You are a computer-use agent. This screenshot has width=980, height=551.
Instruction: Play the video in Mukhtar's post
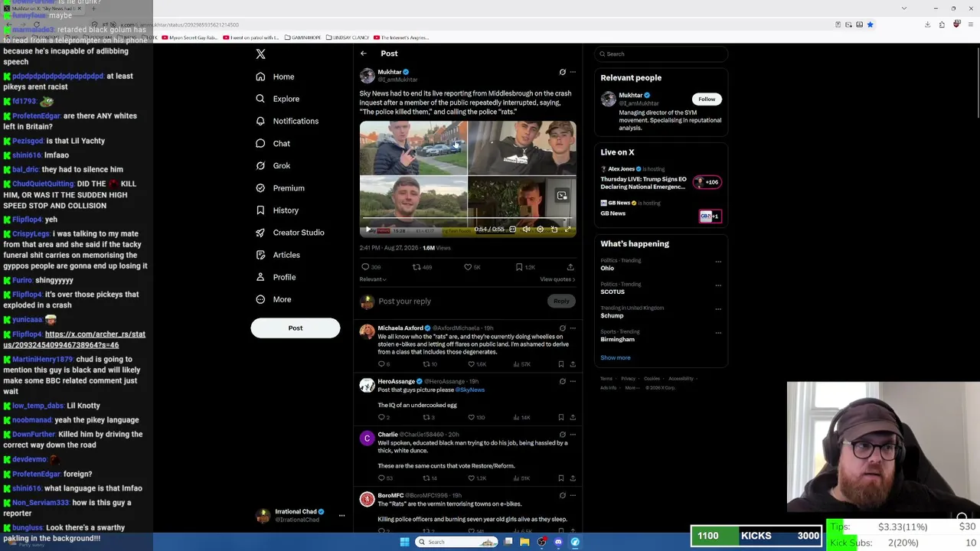(368, 230)
